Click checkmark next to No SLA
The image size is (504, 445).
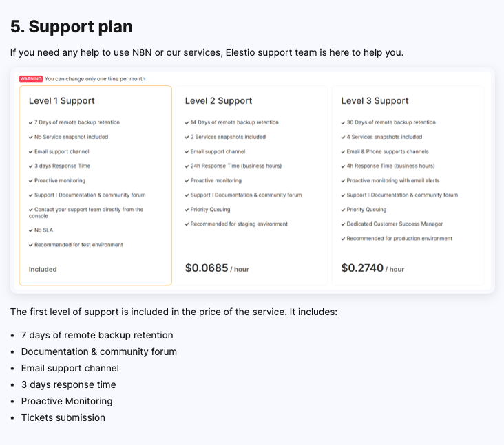coord(31,230)
